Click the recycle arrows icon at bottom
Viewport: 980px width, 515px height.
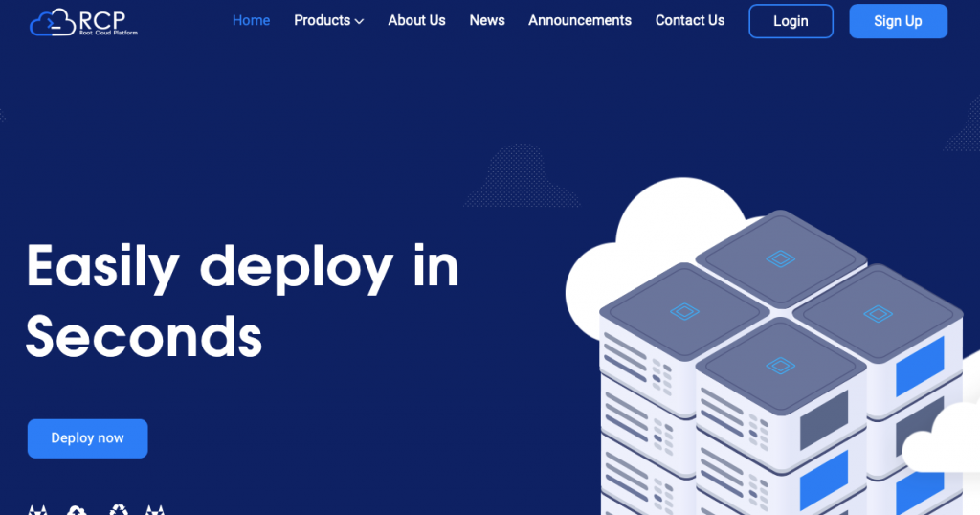118,510
